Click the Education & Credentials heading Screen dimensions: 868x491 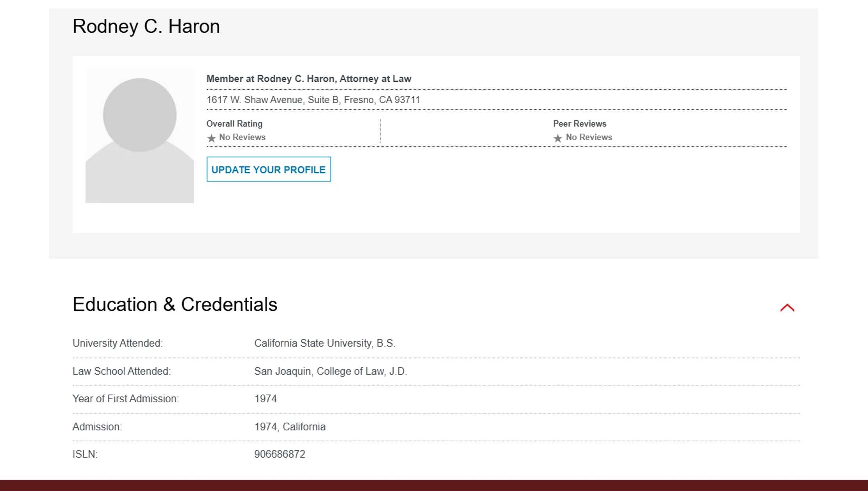tap(175, 304)
